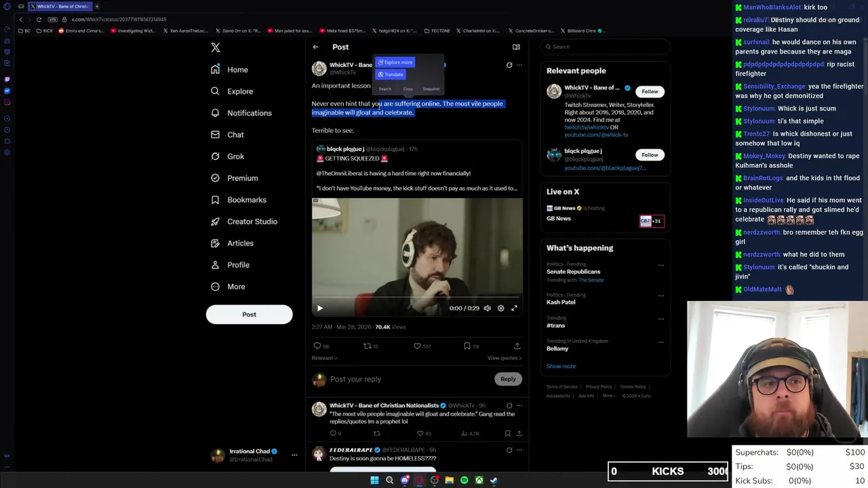Repost the main post
The height and width of the screenshot is (488, 868).
coord(368,346)
